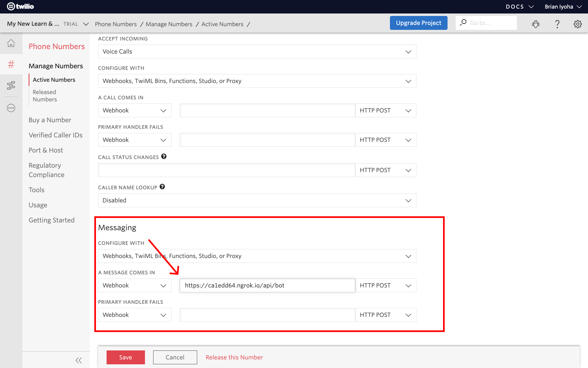Open voice Primary Handler Fails Webhook dropdown
Screen dimensions: 588x368
click(135, 140)
